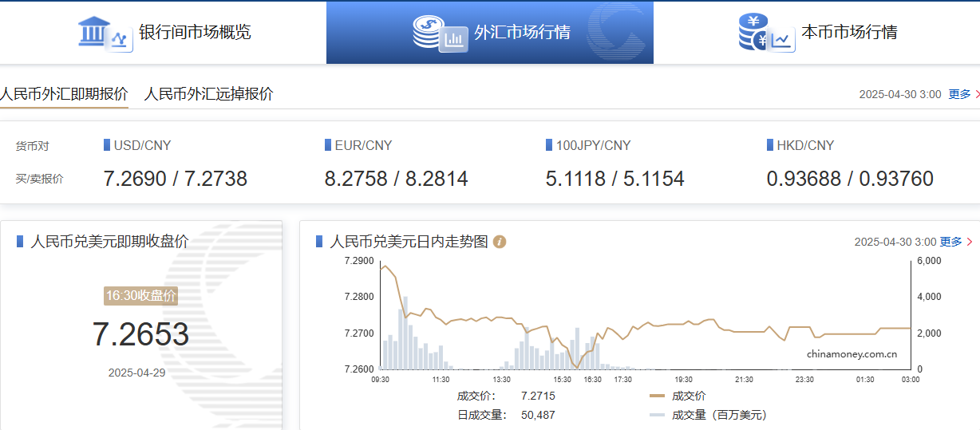This screenshot has height=430, width=980.
Task: Click the 人民币兑美元即期收盘价 panel title
Action: (x=109, y=242)
